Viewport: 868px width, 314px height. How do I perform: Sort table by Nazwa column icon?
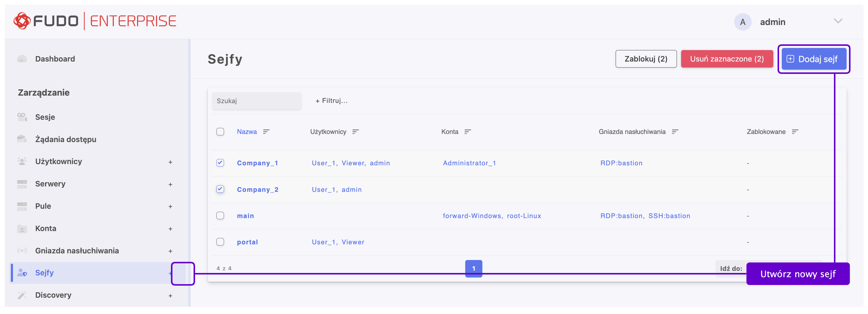pos(266,132)
